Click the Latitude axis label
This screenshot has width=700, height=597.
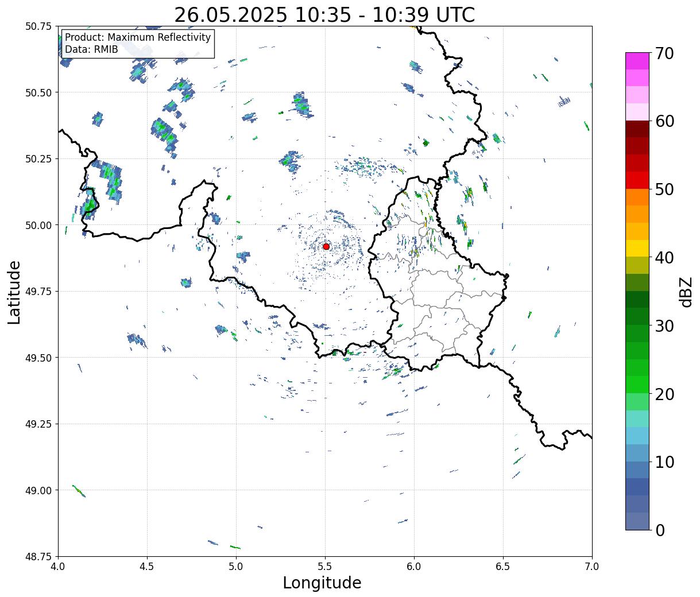[14, 292]
